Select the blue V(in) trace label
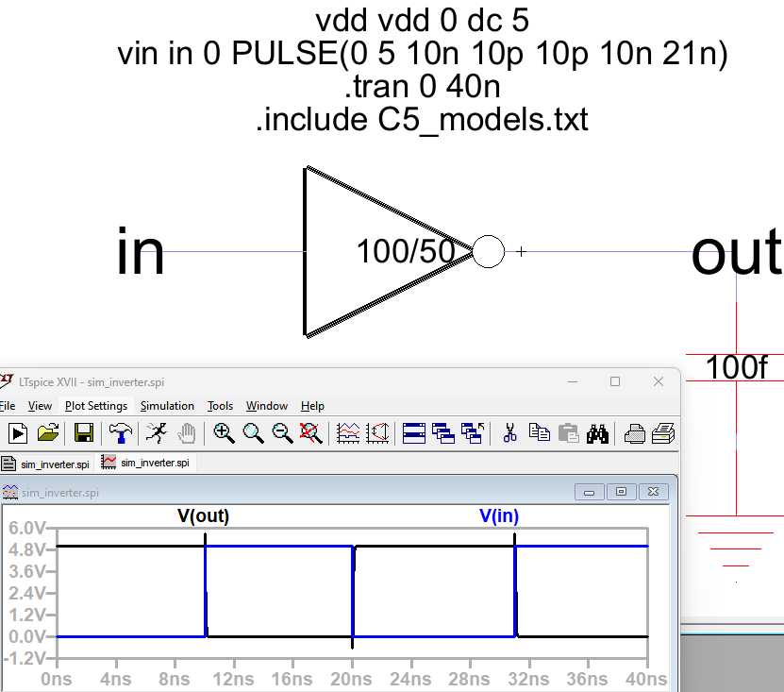Viewport: 784px width, 692px height. (499, 516)
